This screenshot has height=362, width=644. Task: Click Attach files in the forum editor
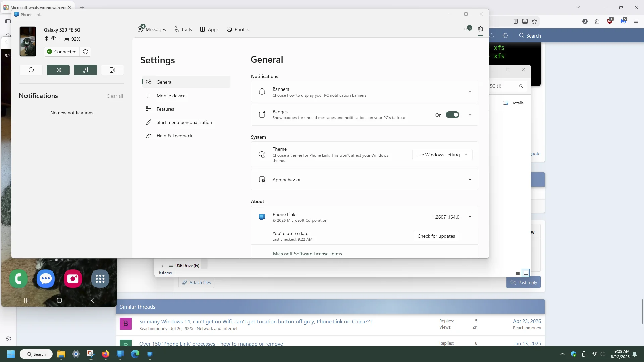[x=197, y=282]
